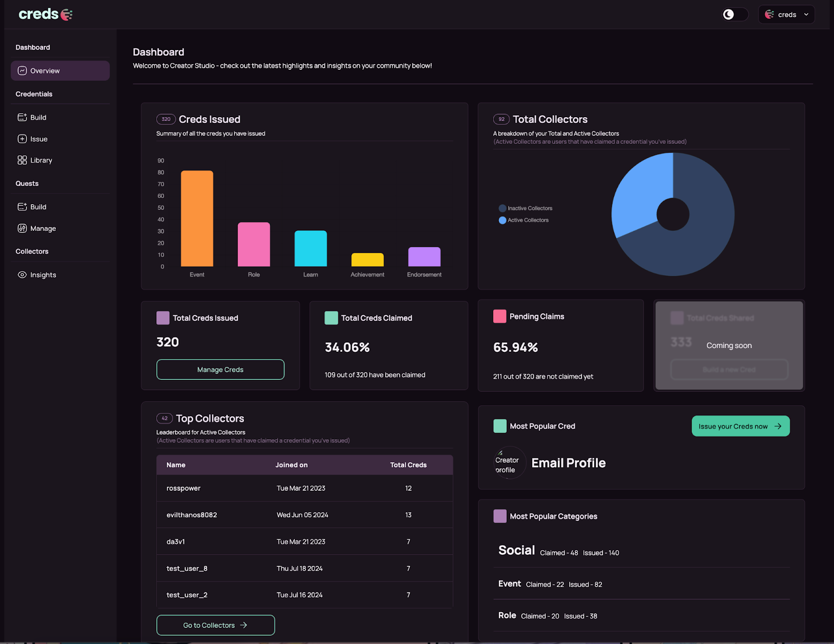Click the Total Creds column header

(x=408, y=465)
